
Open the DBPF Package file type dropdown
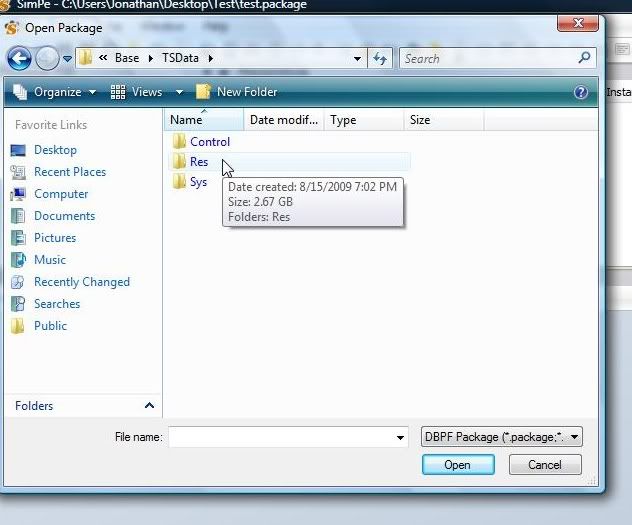click(502, 437)
